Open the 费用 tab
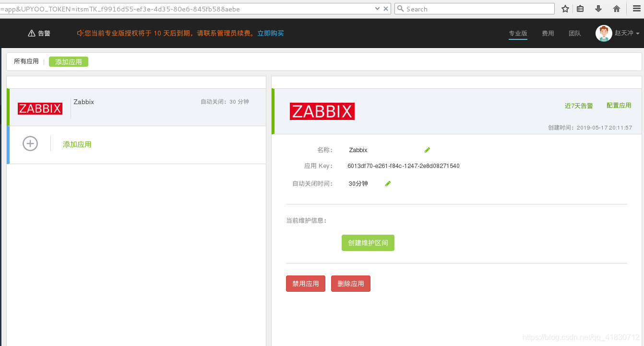This screenshot has width=644, height=346. [x=548, y=33]
